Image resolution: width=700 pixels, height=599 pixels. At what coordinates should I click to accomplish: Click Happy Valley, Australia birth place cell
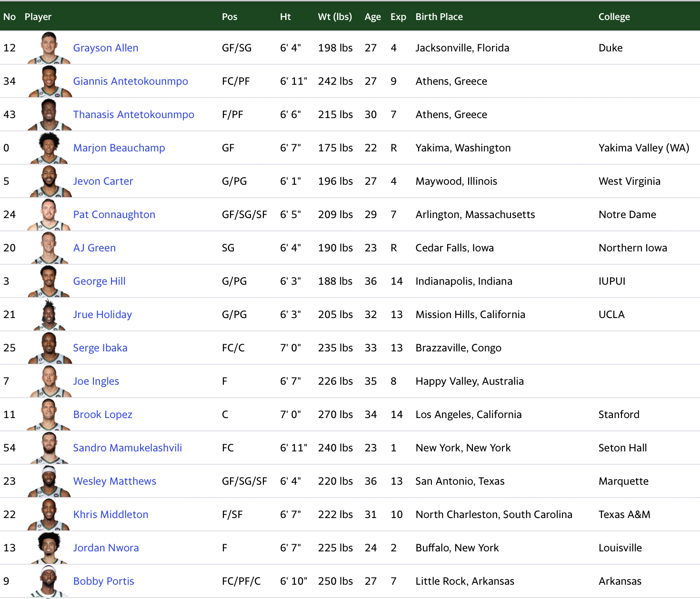click(x=470, y=381)
